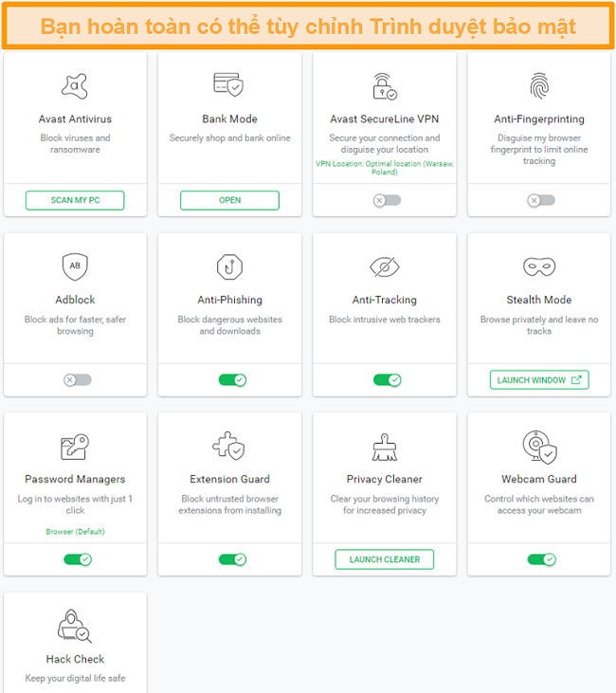616x693 pixels.
Task: Click the Avast Antivirus title
Action: tap(75, 119)
